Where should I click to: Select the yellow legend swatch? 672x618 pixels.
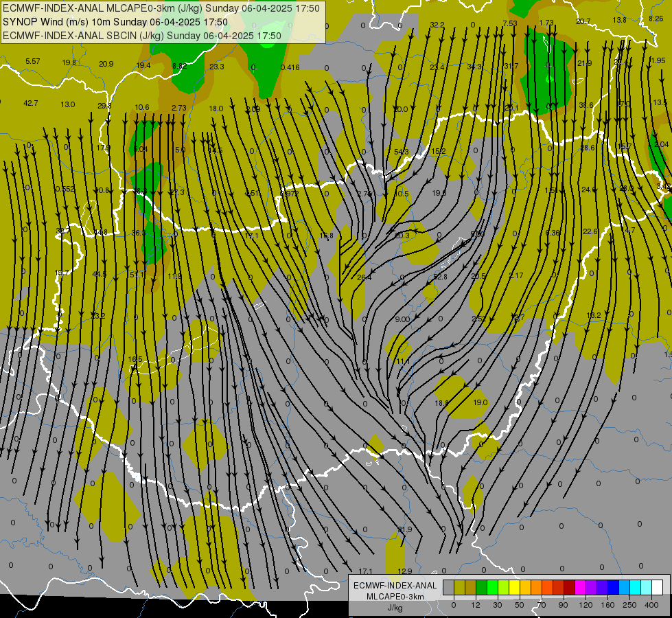coord(514,587)
